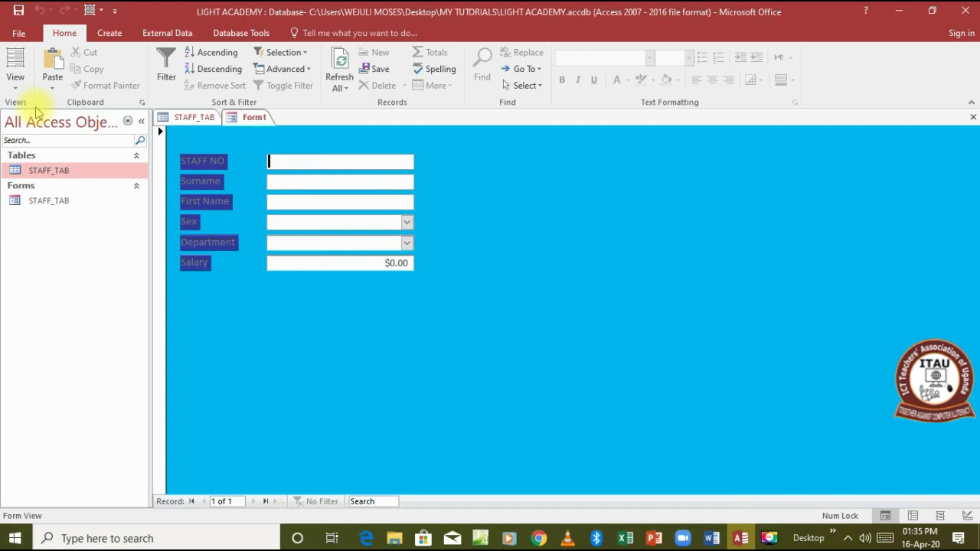Click the record selector arrow on form

click(x=160, y=132)
